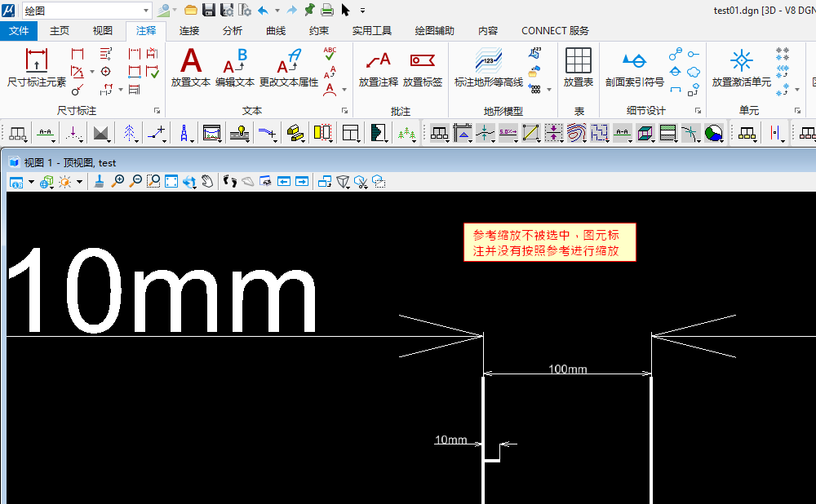Screen dimensions: 816x504
Task: Click the redo arrow
Action: click(x=292, y=10)
